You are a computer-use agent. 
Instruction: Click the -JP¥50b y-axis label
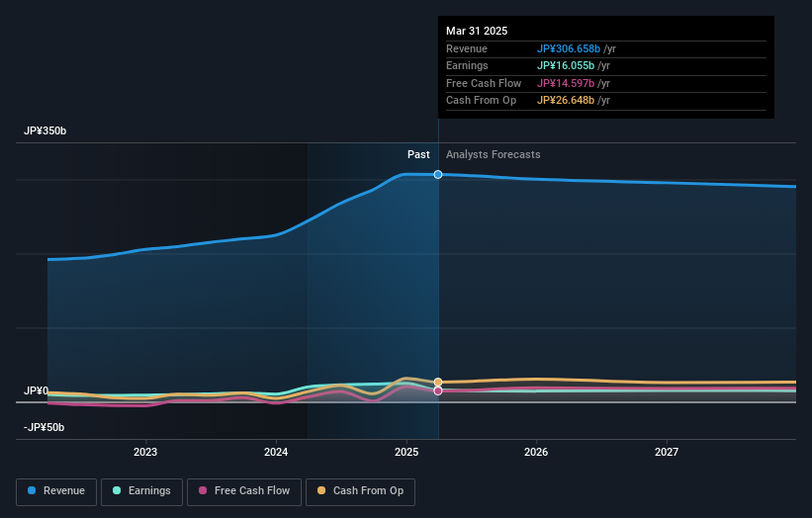(x=45, y=427)
